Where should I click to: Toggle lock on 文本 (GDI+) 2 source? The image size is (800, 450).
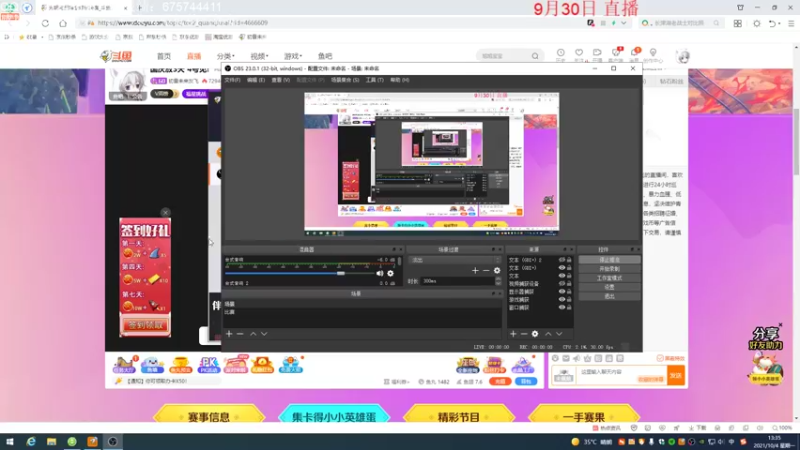pos(569,260)
